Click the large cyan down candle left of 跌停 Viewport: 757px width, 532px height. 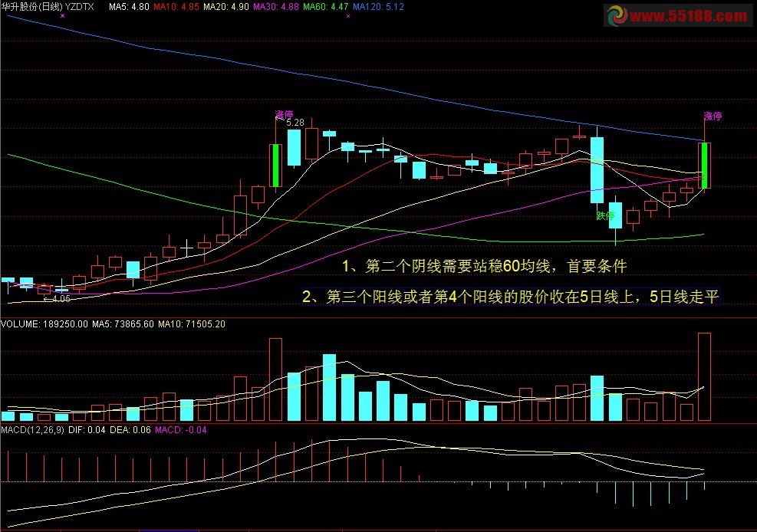point(597,169)
